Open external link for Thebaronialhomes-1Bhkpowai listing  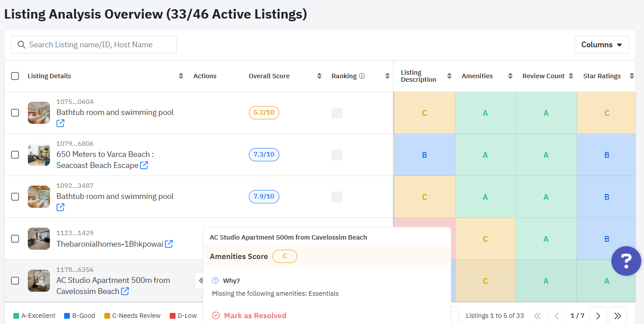point(168,244)
